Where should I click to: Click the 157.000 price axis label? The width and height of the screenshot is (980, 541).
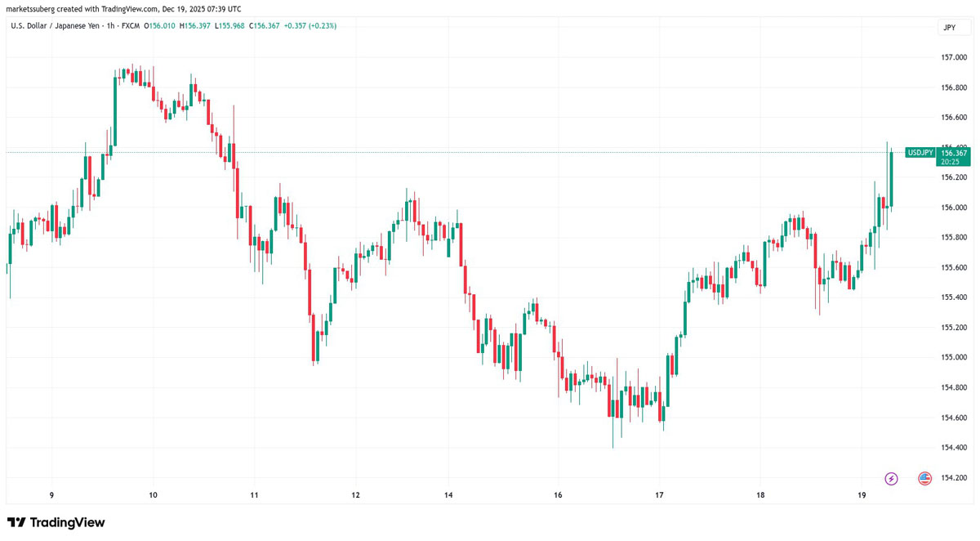tap(954, 57)
